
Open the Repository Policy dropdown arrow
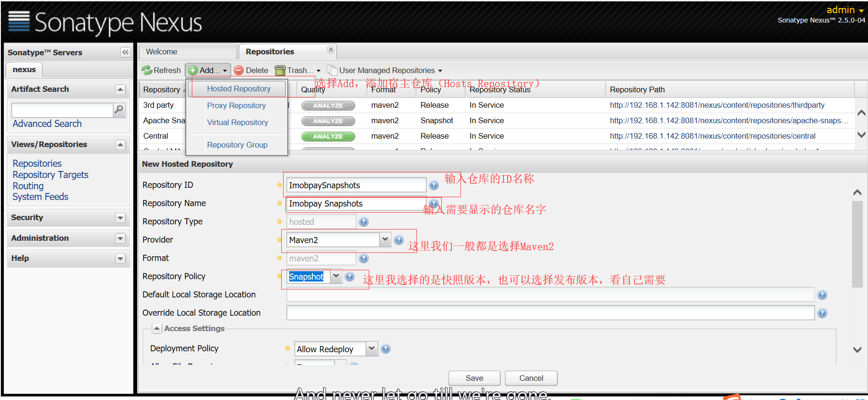(336, 276)
